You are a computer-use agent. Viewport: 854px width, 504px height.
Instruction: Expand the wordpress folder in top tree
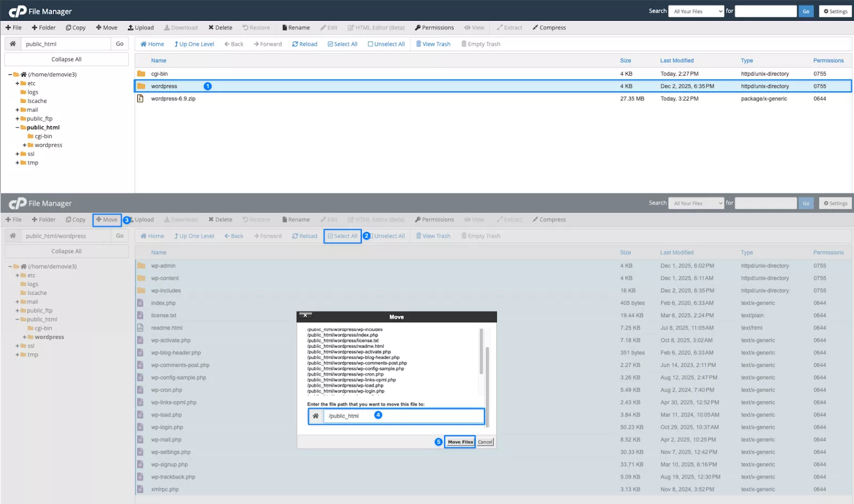pos(25,145)
